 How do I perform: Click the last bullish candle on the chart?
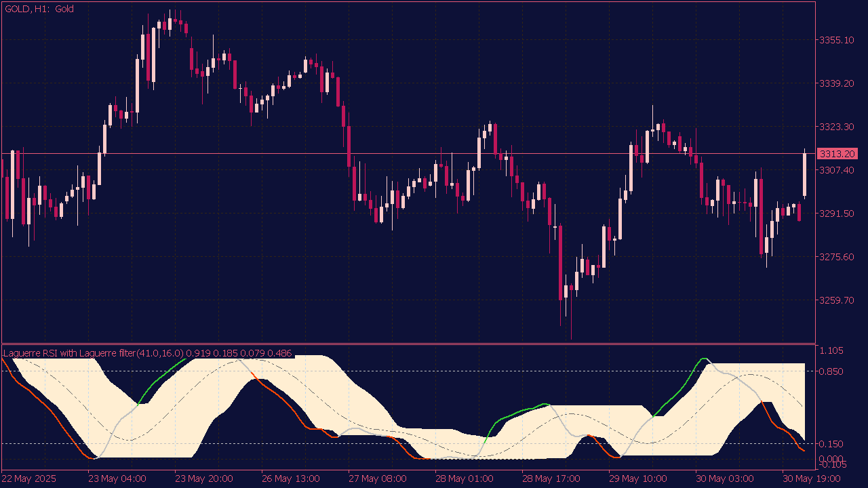pos(805,175)
